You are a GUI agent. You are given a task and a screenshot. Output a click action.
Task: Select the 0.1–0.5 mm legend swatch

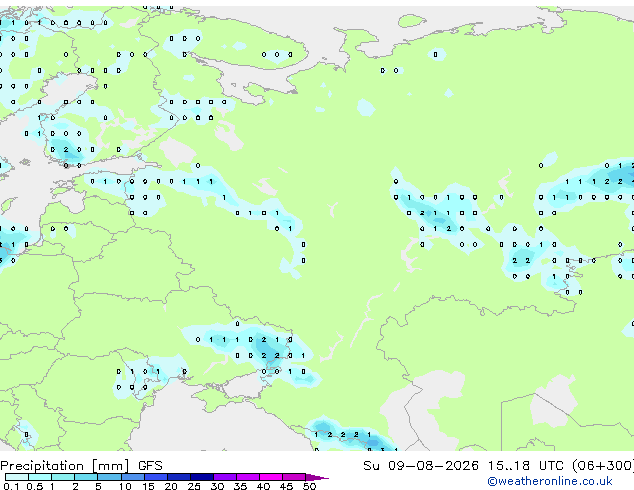[x=17, y=477]
